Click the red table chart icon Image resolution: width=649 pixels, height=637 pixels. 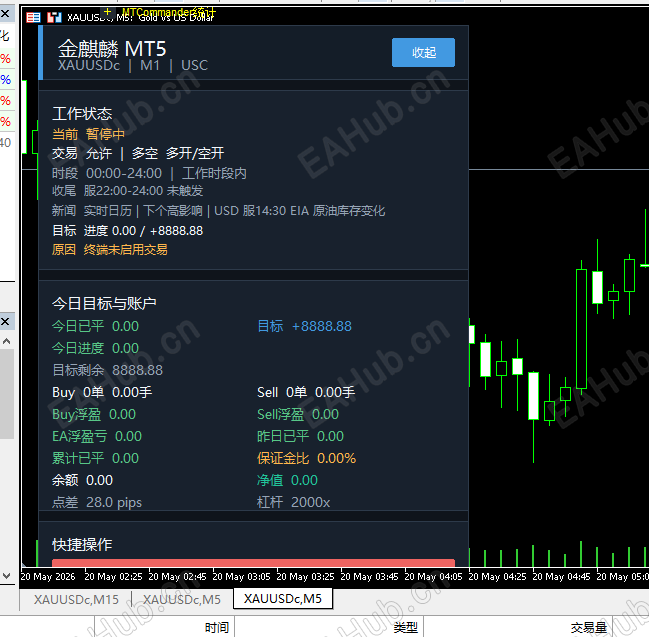pyautogui.click(x=33, y=17)
